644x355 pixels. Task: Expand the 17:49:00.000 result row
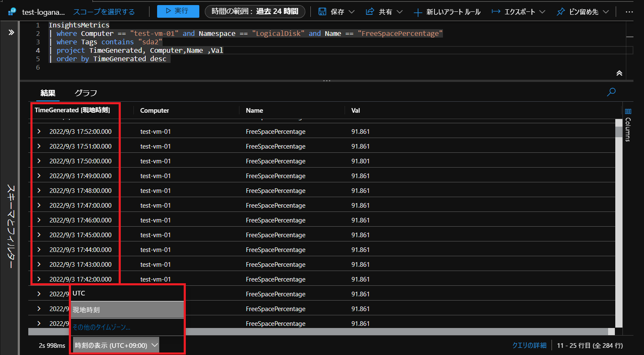point(39,176)
